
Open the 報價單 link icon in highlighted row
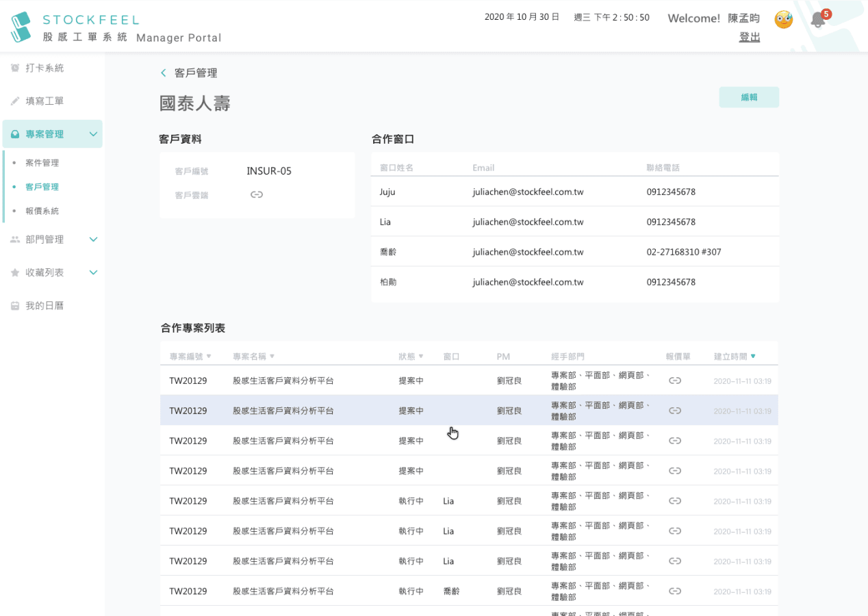tap(674, 411)
